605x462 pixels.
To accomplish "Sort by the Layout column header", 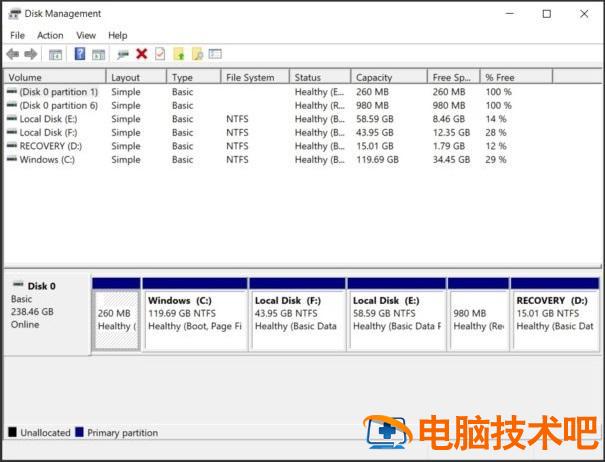I will (x=136, y=77).
